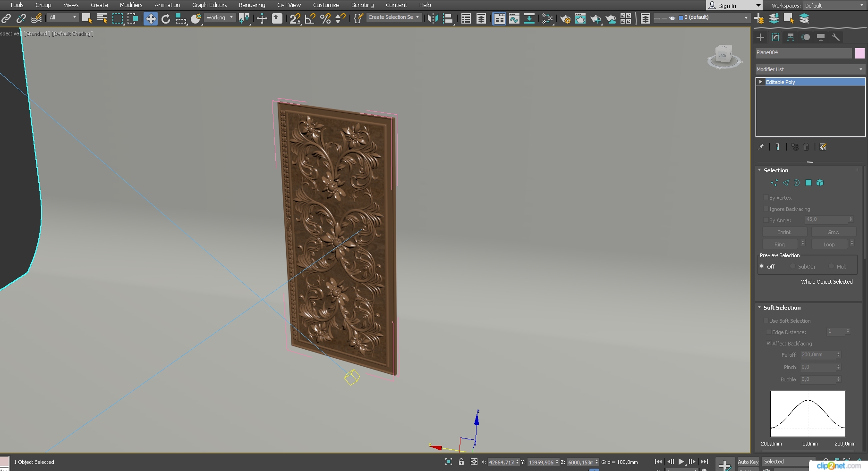The width and height of the screenshot is (868, 471).
Task: Toggle the Spinner Snap icon
Action: [340, 18]
